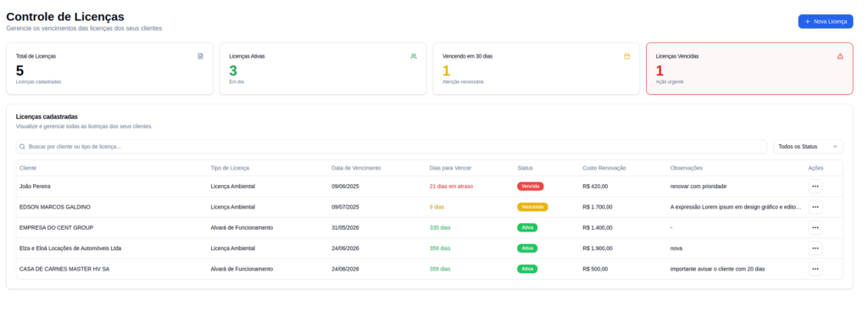Click the 335 dias text
Viewport: 868px width, 318px height.
pos(440,228)
